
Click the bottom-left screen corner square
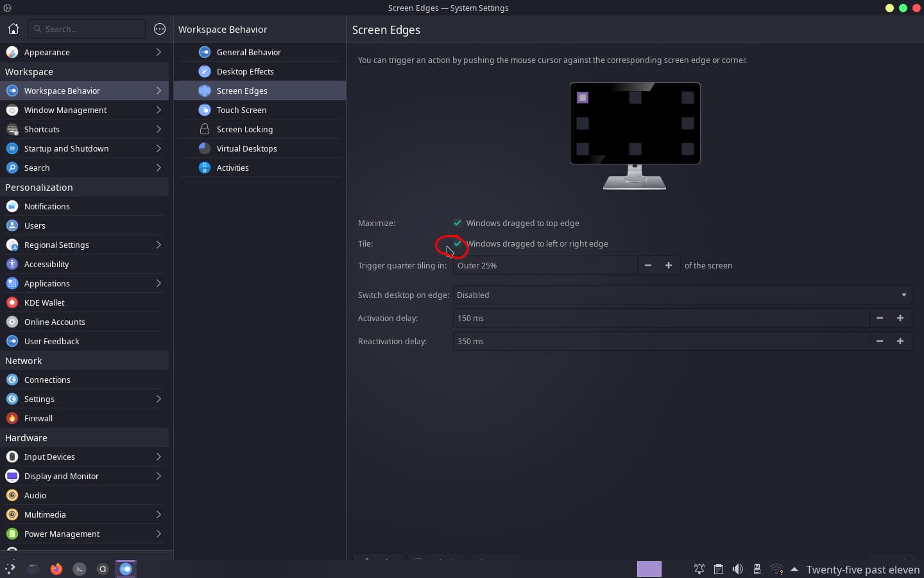tap(583, 149)
